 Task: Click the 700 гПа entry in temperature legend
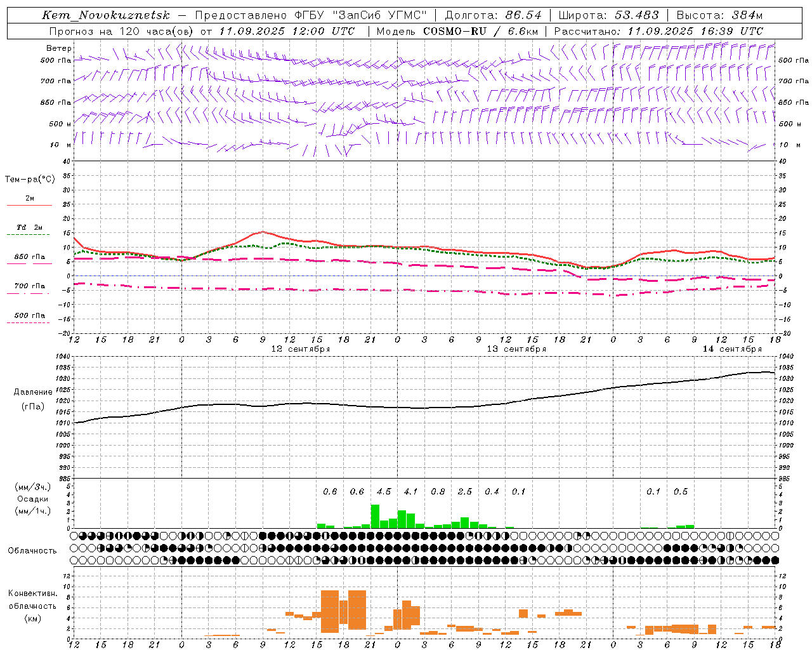(x=29, y=286)
